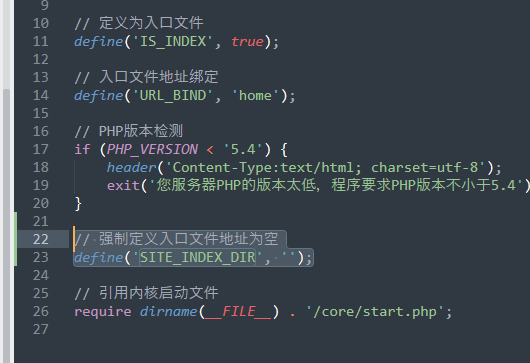Select line number 11 in the gutter
Screen dimensions: 530x363
pos(41,42)
